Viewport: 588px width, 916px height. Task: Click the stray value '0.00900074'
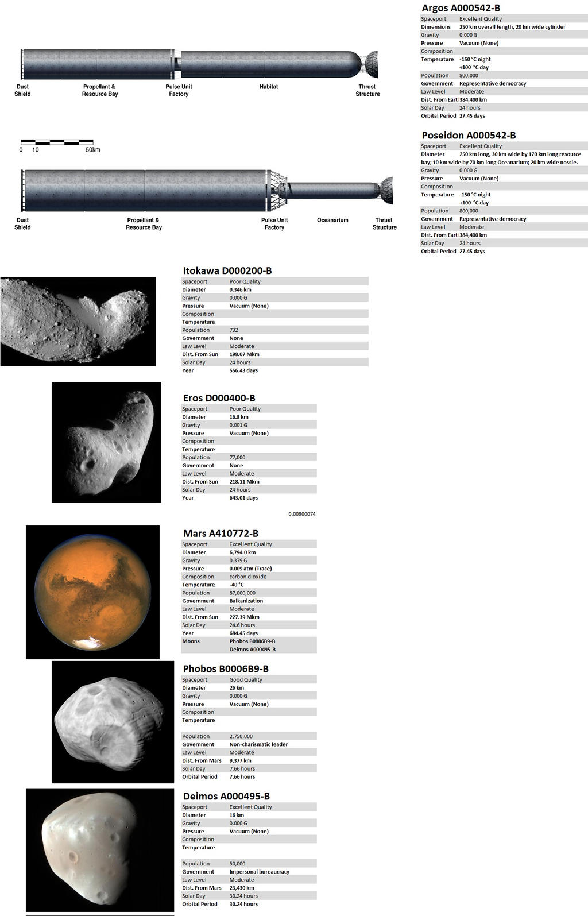coord(302,514)
